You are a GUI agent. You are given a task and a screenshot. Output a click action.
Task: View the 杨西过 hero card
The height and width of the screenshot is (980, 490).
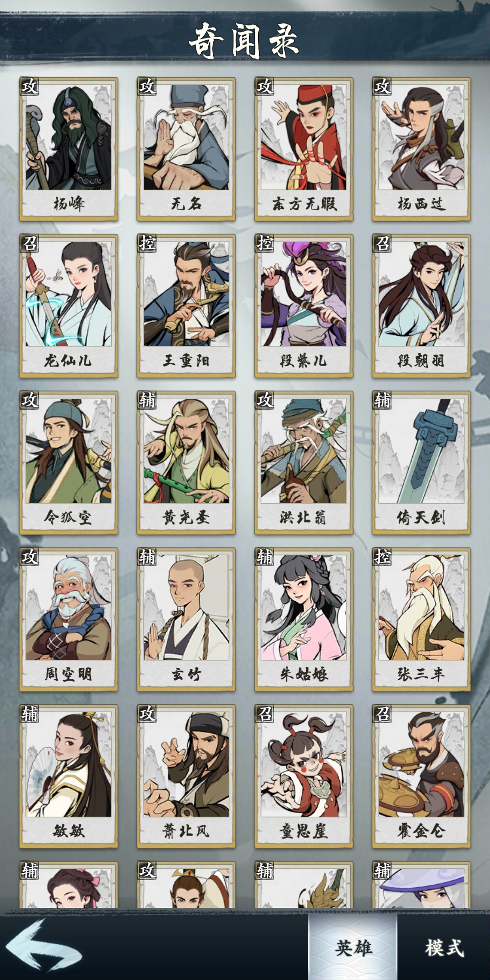tap(421, 149)
